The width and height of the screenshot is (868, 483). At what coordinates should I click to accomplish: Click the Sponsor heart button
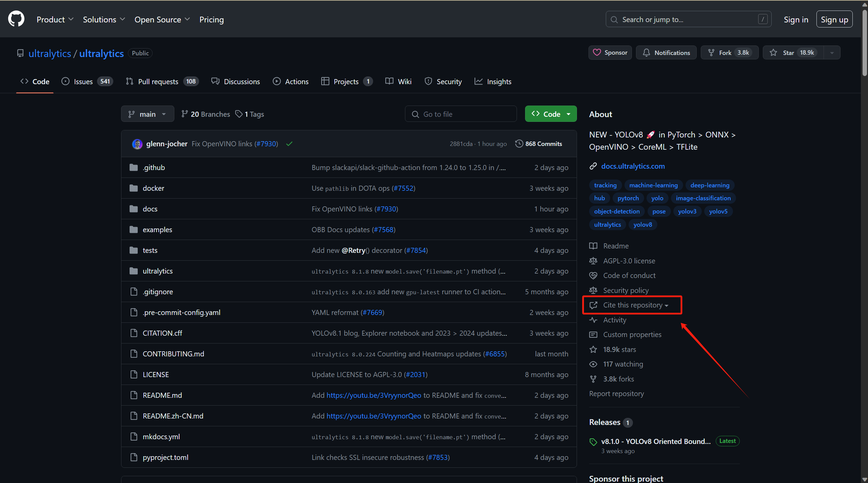(610, 53)
